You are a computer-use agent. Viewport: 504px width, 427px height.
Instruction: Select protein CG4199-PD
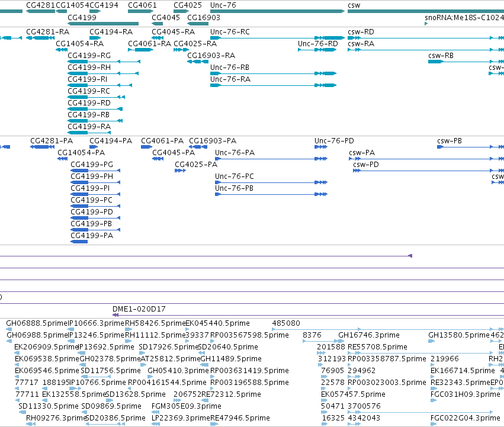[x=92, y=212]
